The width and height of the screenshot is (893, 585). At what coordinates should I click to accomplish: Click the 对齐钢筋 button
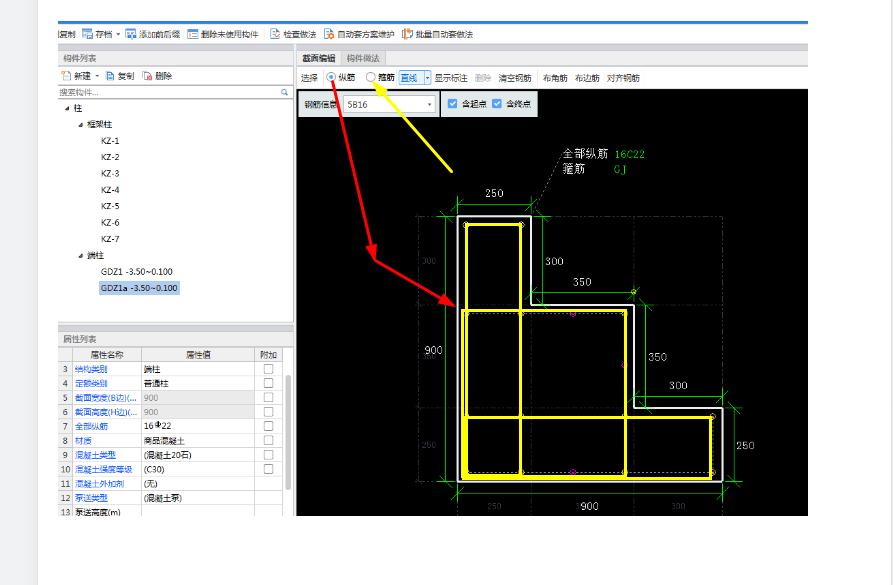coord(623,77)
